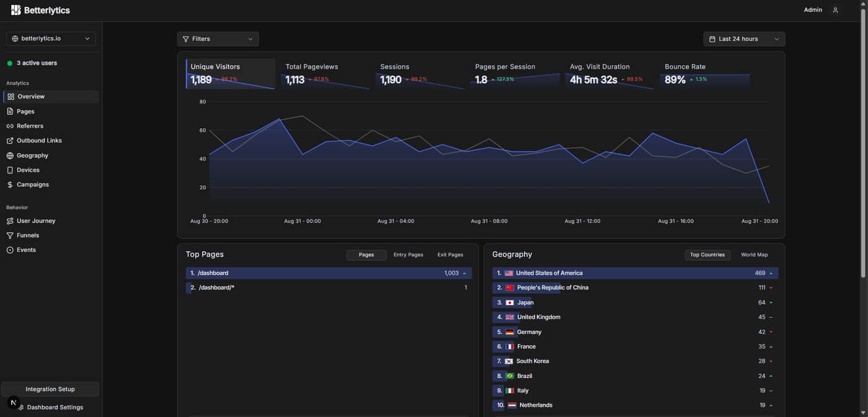Click the France flag icon

[510, 347]
